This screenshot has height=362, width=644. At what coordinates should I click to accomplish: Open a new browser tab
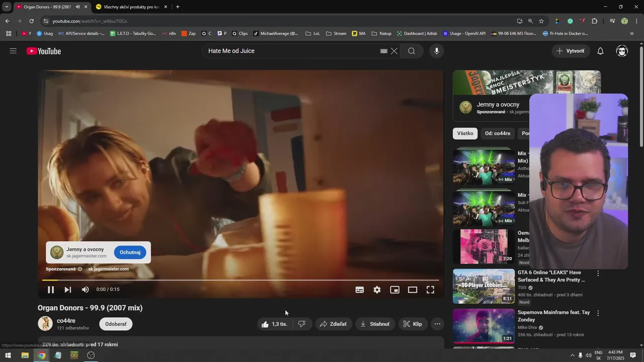178,7
